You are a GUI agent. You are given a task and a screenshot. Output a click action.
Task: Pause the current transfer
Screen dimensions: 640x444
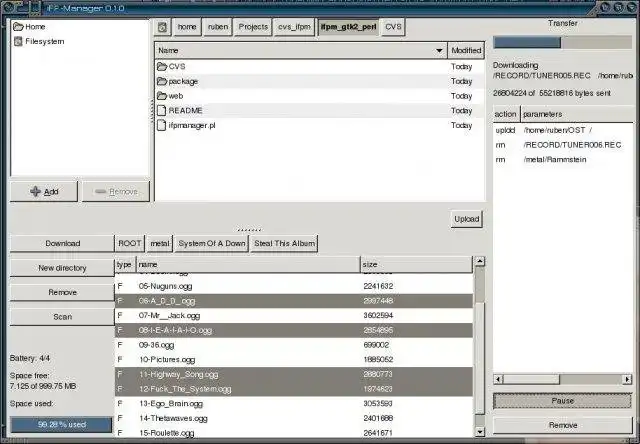coord(562,401)
